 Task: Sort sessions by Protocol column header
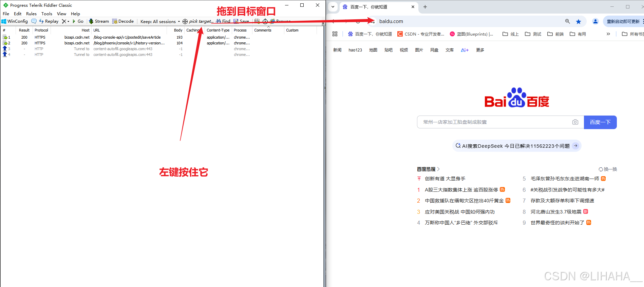click(x=41, y=30)
